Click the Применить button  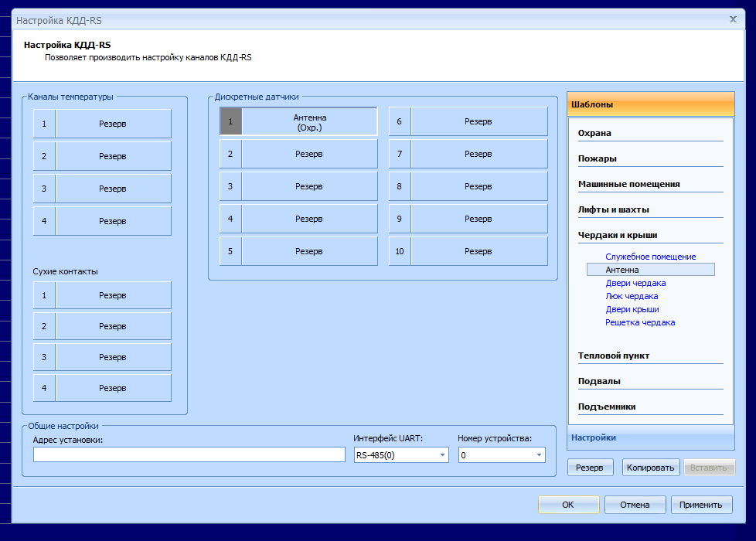tap(701, 505)
